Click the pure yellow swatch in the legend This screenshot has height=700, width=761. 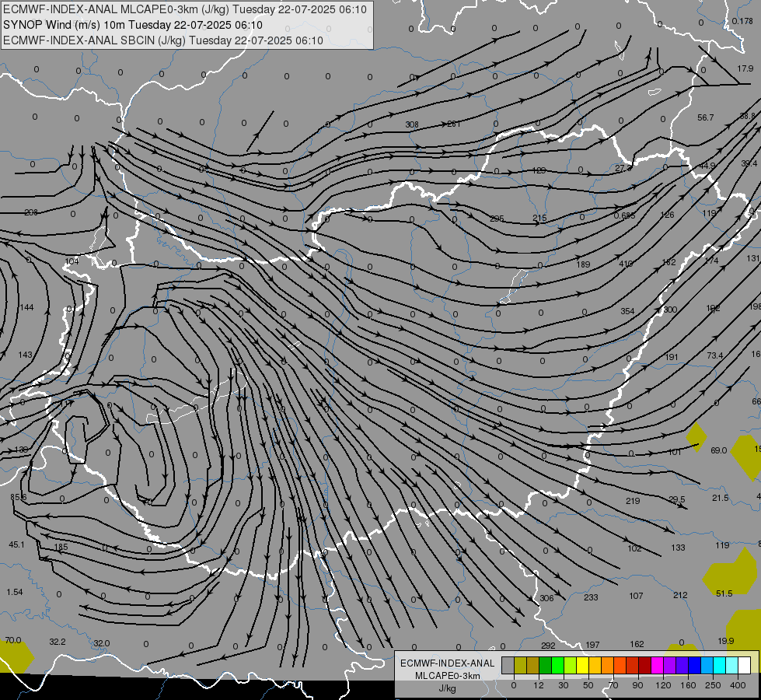[x=582, y=665]
